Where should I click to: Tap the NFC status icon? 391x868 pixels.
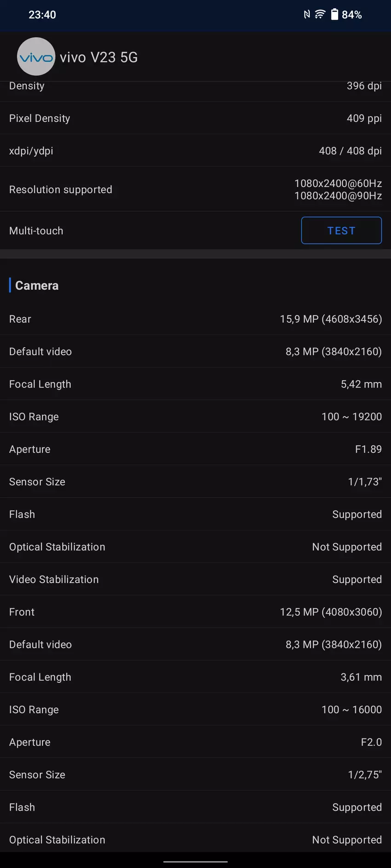coord(307,15)
